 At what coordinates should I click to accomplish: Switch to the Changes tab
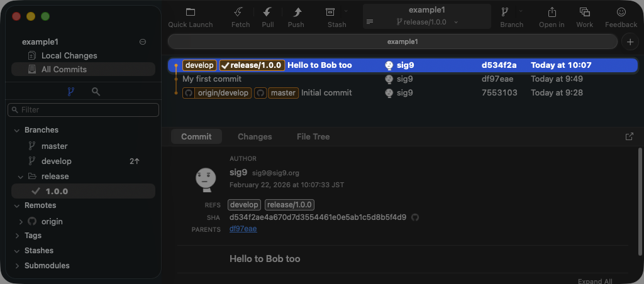(255, 136)
